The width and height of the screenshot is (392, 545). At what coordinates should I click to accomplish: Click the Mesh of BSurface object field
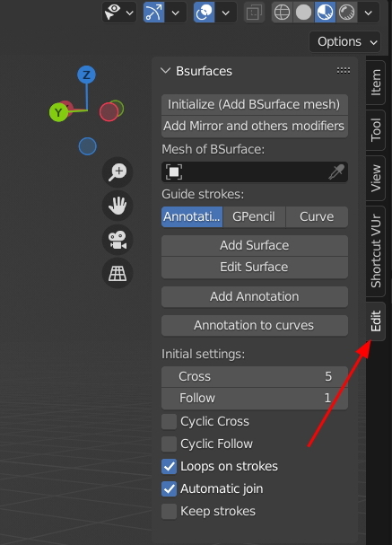click(255, 171)
